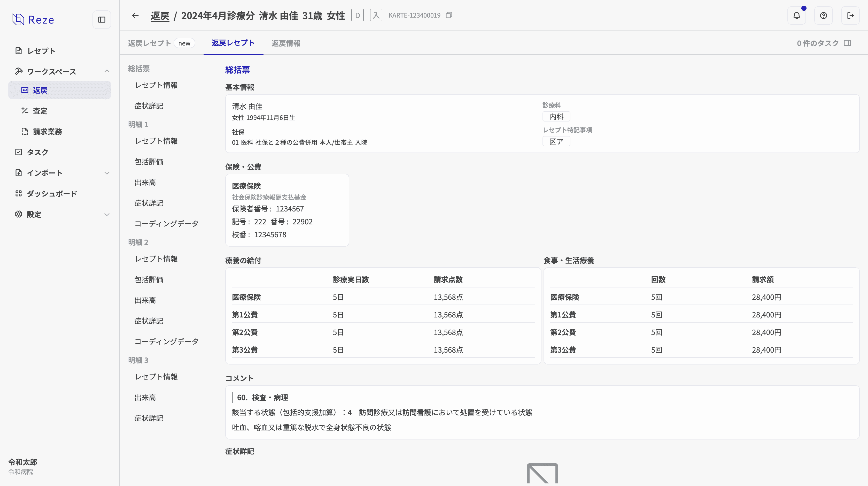
Task: Jump to 明細 1 出来高
Action: click(x=145, y=183)
